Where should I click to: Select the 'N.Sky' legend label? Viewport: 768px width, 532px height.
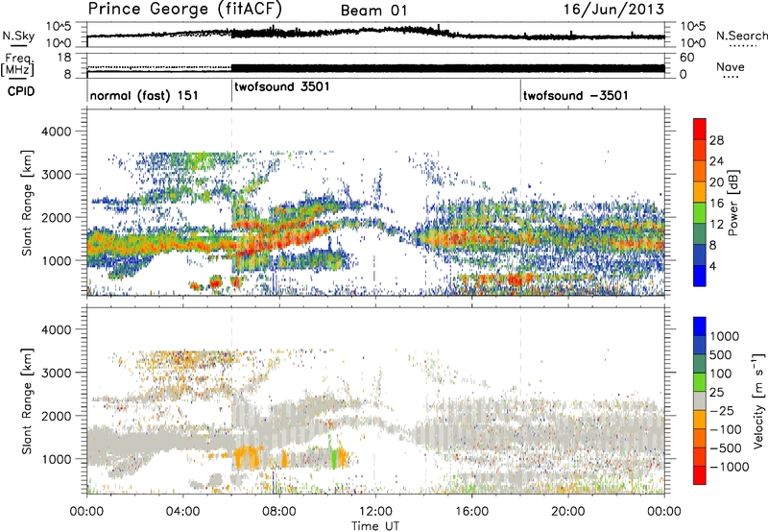[x=18, y=36]
